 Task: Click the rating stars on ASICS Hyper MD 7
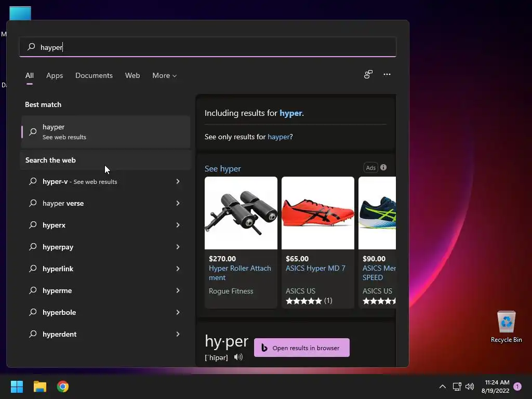point(303,301)
